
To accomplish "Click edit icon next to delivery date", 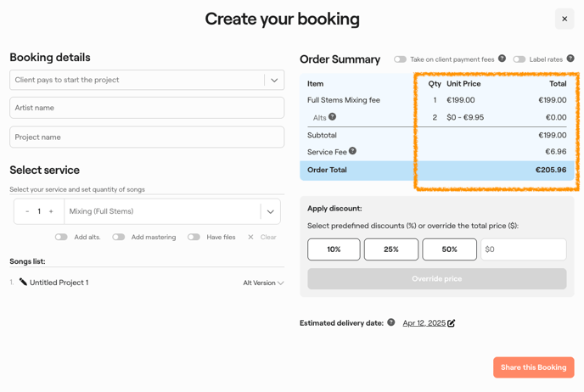I will tap(452, 323).
